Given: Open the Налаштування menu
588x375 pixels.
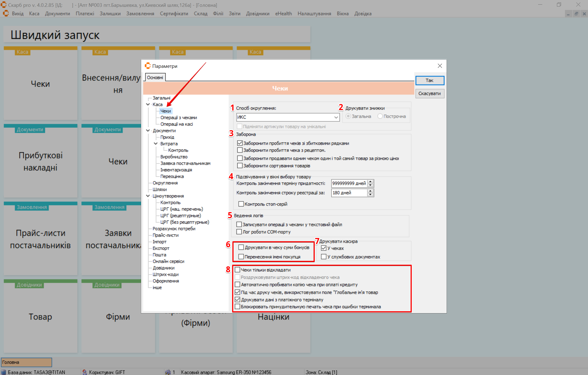Looking at the screenshot, I should pyautogui.click(x=314, y=14).
